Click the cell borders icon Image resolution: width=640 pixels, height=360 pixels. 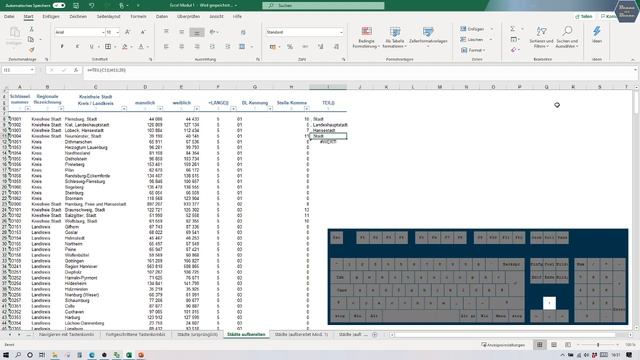108,47
